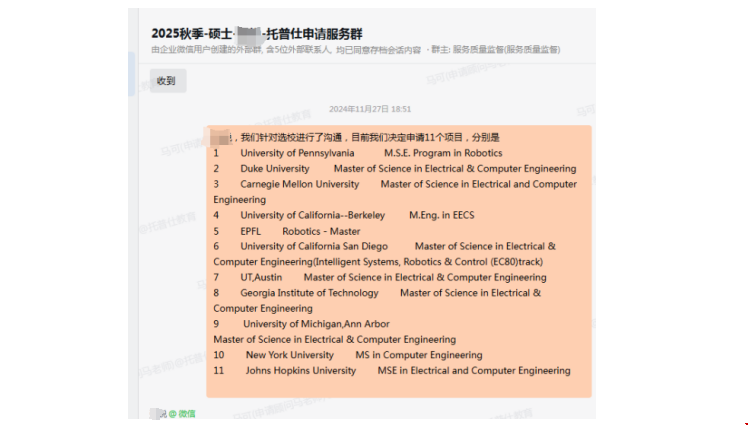Click University of Michigan,Ann Arbor text
748x425 pixels.
[x=316, y=324]
